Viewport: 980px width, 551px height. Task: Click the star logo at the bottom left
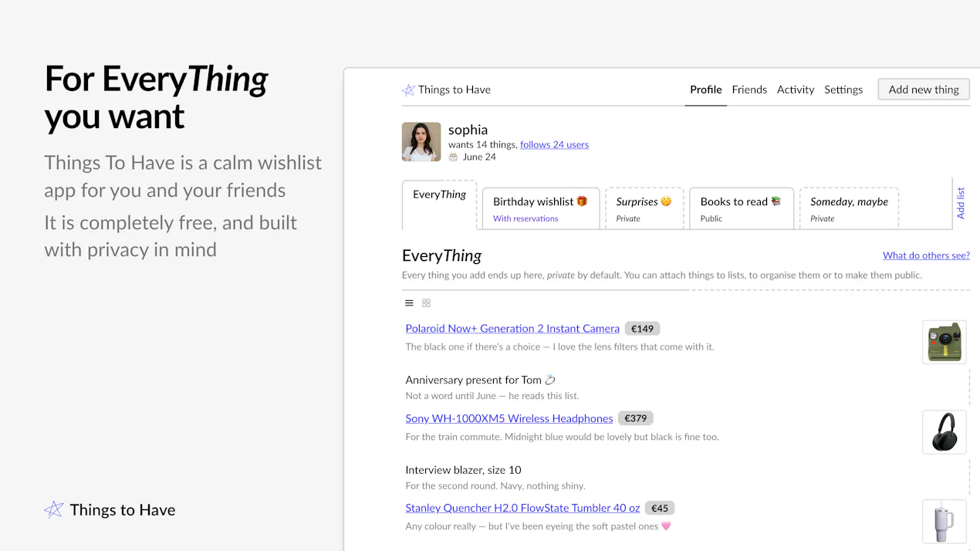point(53,509)
